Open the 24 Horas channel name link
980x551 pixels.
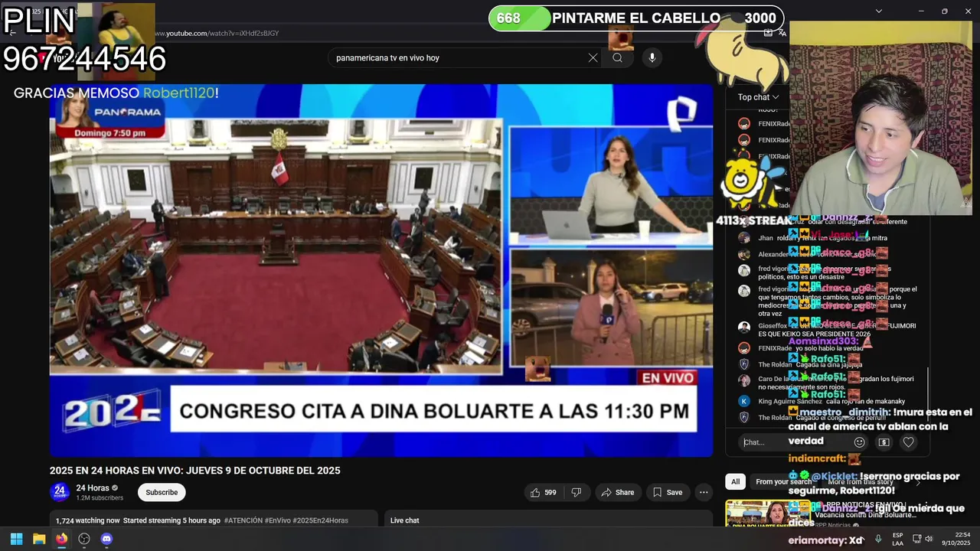click(93, 487)
